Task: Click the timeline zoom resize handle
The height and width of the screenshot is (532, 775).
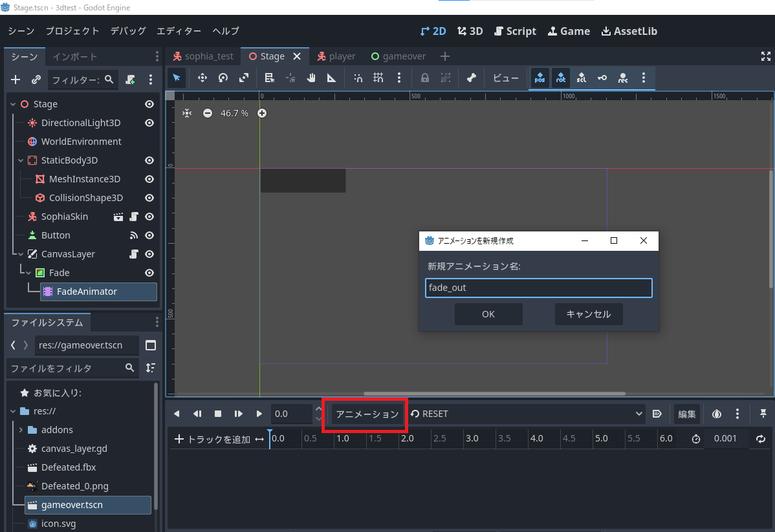Action: pos(259,439)
